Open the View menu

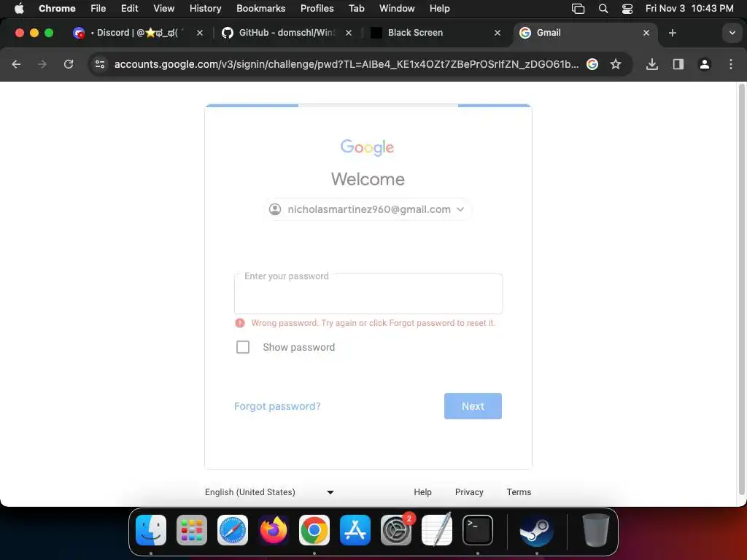pyautogui.click(x=164, y=8)
